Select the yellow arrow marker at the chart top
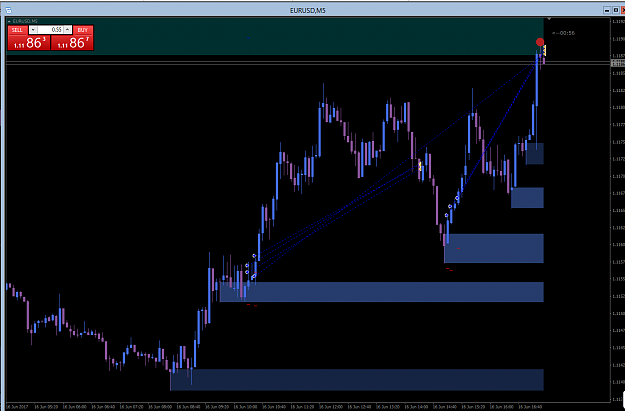625x411 pixels. [x=544, y=51]
